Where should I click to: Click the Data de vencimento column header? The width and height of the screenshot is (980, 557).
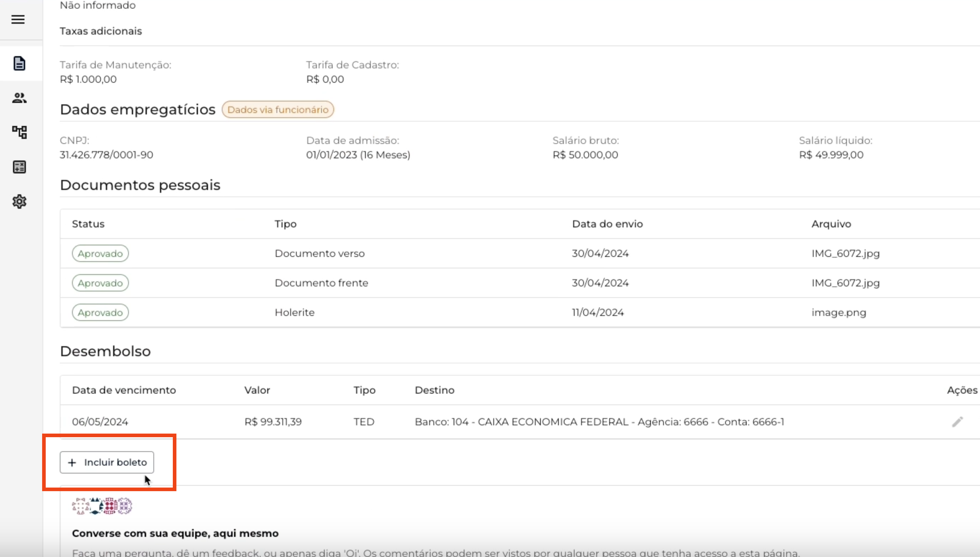pos(123,390)
